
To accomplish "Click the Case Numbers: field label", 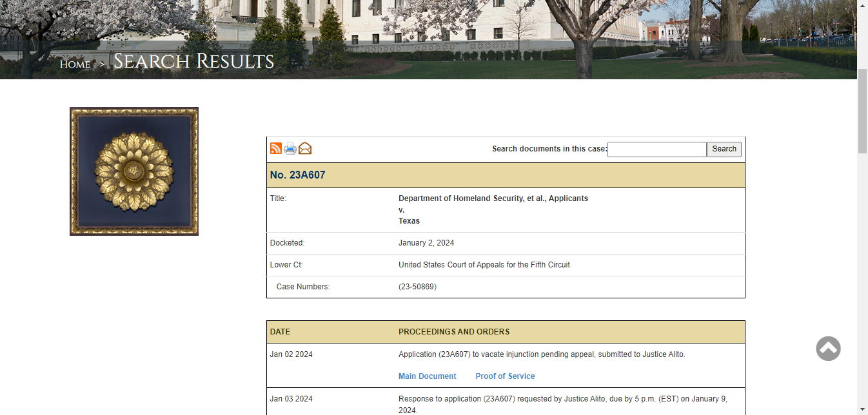I will pyautogui.click(x=303, y=287).
